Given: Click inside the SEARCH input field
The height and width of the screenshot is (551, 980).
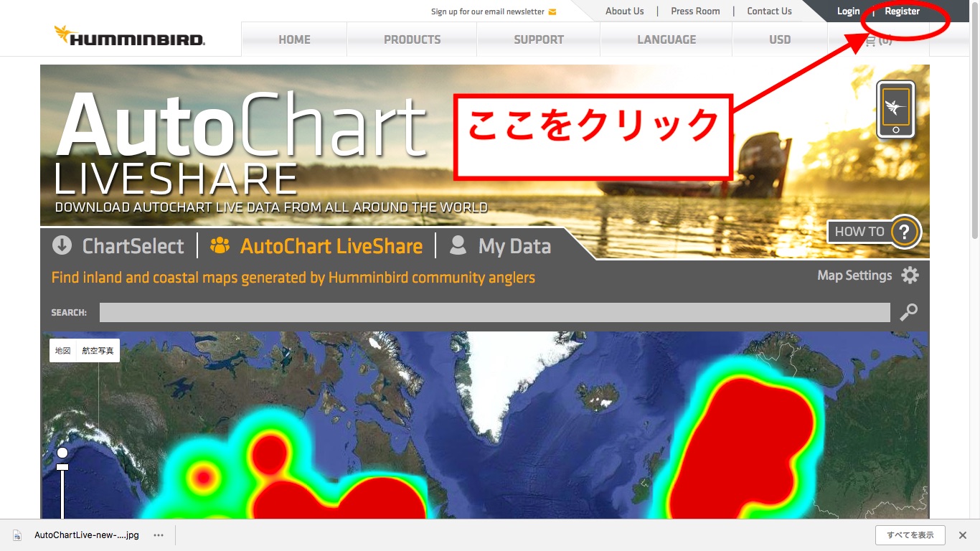Looking at the screenshot, I should (494, 312).
